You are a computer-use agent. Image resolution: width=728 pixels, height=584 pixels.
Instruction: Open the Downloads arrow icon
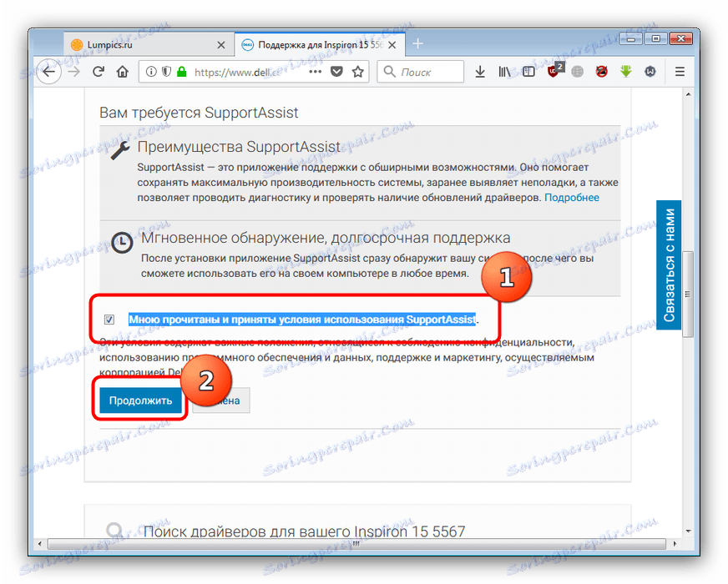(x=480, y=72)
